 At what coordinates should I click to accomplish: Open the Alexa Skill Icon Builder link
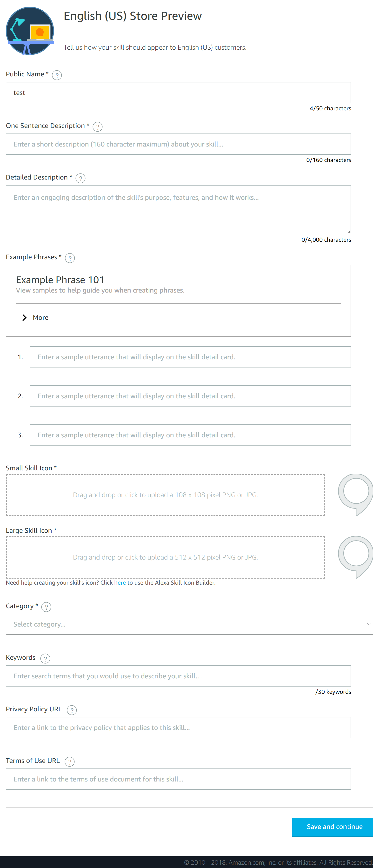click(x=120, y=582)
